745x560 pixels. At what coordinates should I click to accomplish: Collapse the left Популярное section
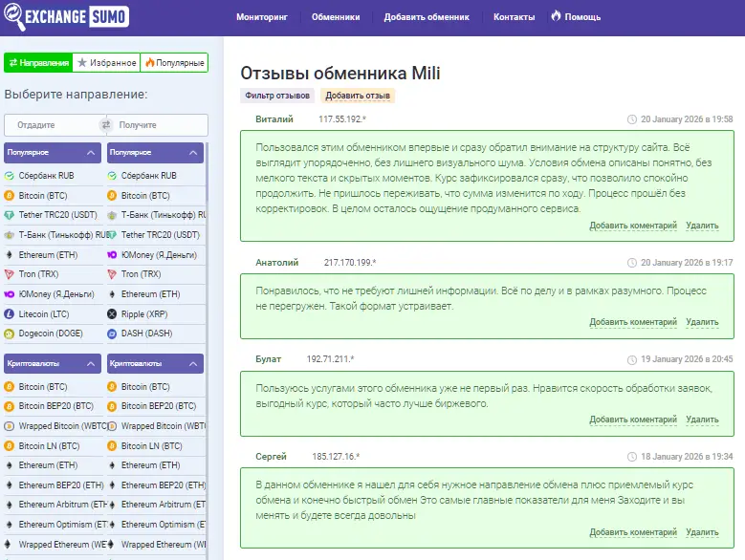[x=90, y=153]
